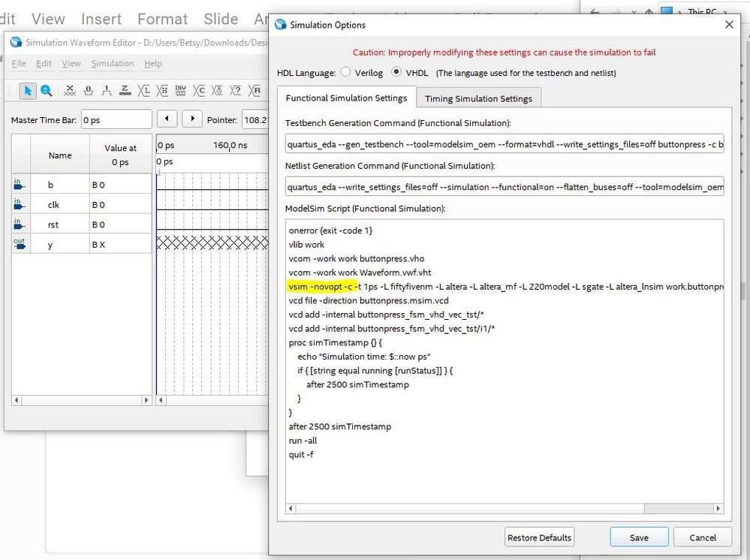Cancel the Simulation Options dialog
The width and height of the screenshot is (750, 560).
pyautogui.click(x=703, y=537)
